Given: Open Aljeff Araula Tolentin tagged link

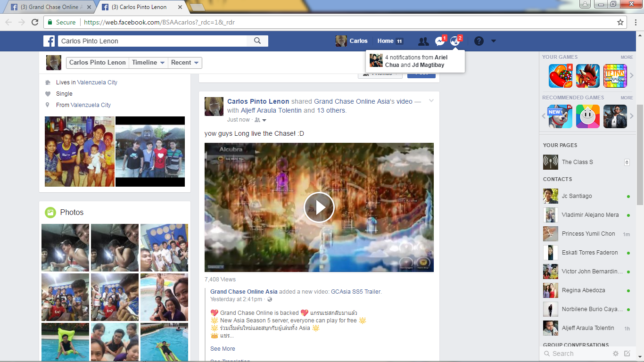Looking at the screenshot, I should point(271,111).
